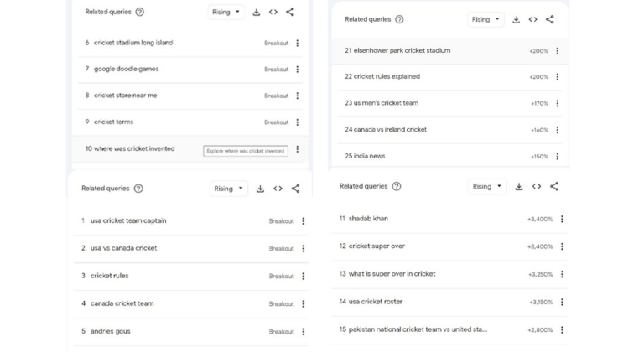Expand Rising dropdown above eisenhower park cricket stadium
Viewport: 644px width, 352px height.
(486, 19)
